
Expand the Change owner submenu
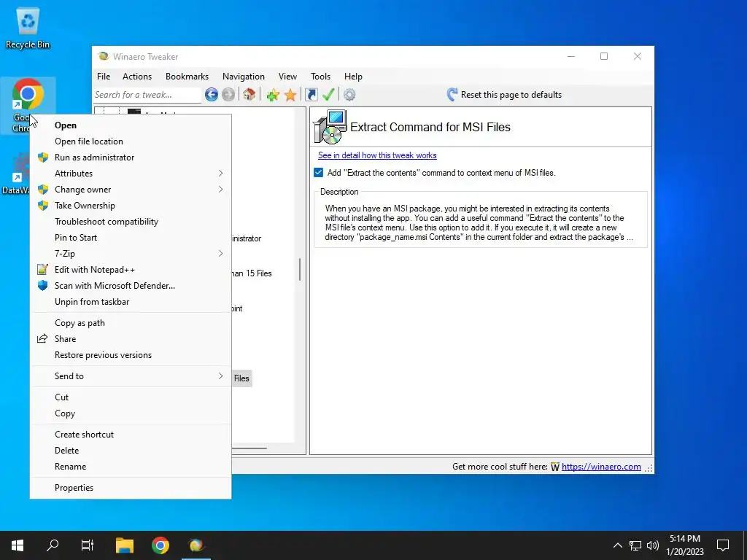(131, 190)
